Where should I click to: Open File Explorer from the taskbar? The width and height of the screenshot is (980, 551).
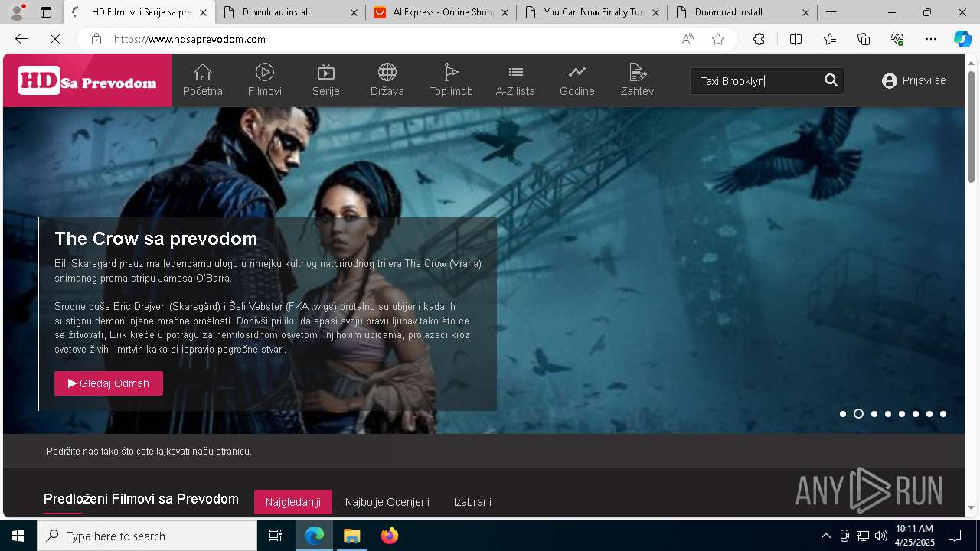[x=351, y=536]
